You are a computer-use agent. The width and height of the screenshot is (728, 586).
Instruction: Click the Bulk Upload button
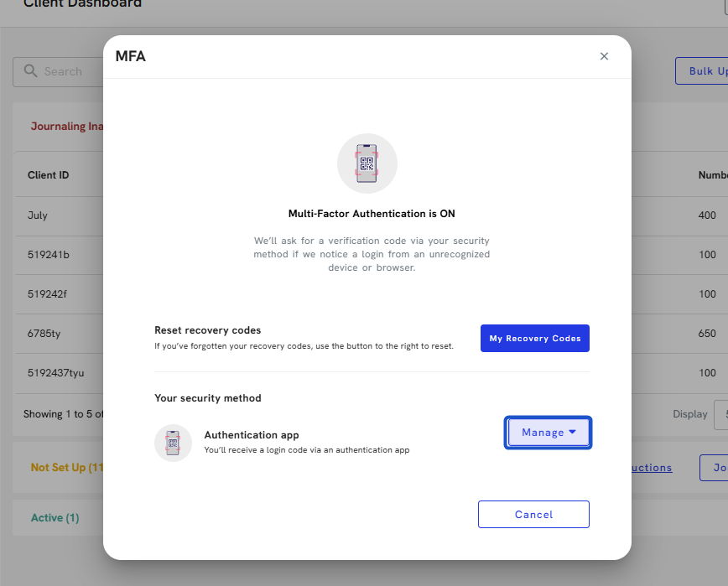pos(705,71)
